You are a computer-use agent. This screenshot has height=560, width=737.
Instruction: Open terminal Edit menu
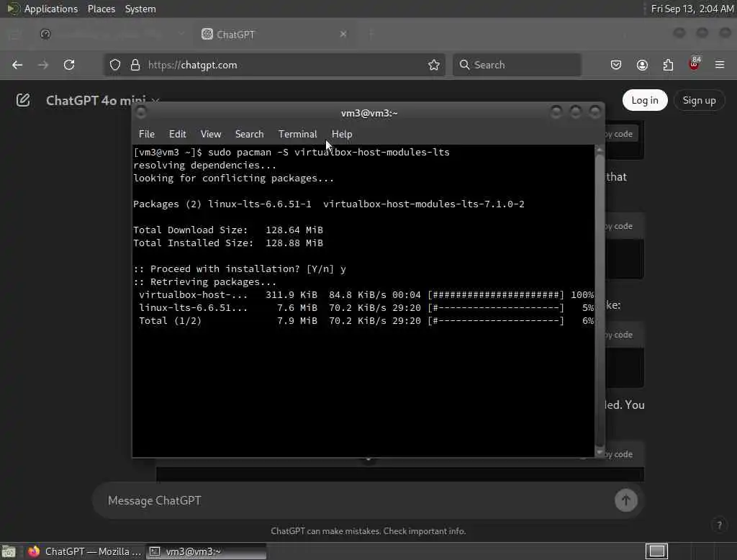coord(177,134)
